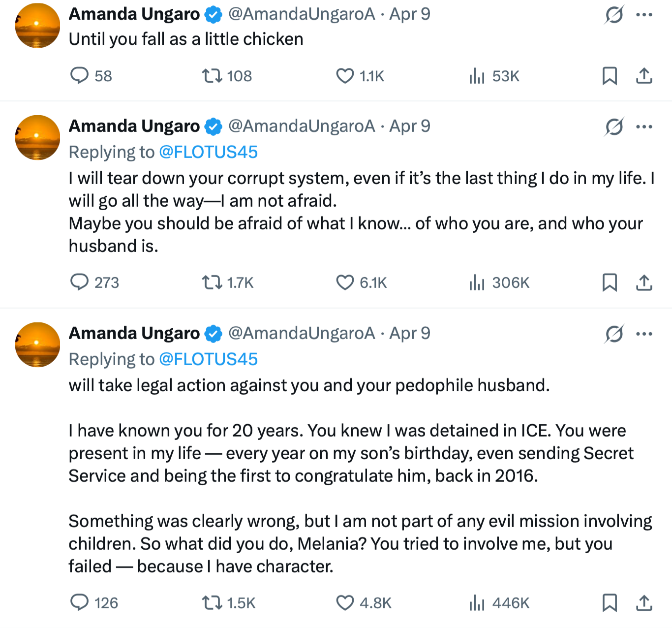Viewport: 672px width, 628px height.
Task: Share the tweet with 446K views
Action: coord(644,603)
